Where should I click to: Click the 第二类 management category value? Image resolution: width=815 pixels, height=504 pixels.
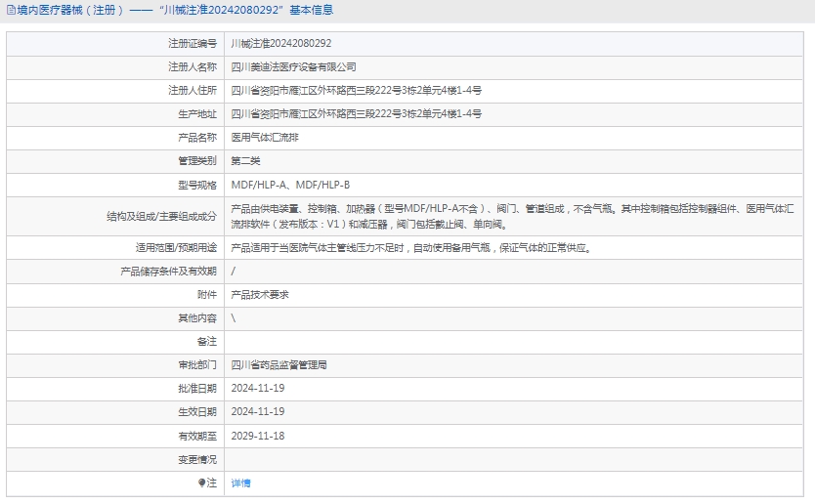pos(245,161)
